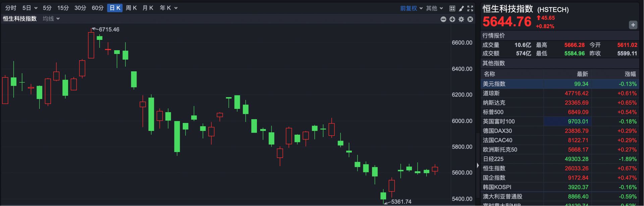The height and width of the screenshot is (206, 644).
Task: Zoom out chart with minus icon
Action: (443, 19)
